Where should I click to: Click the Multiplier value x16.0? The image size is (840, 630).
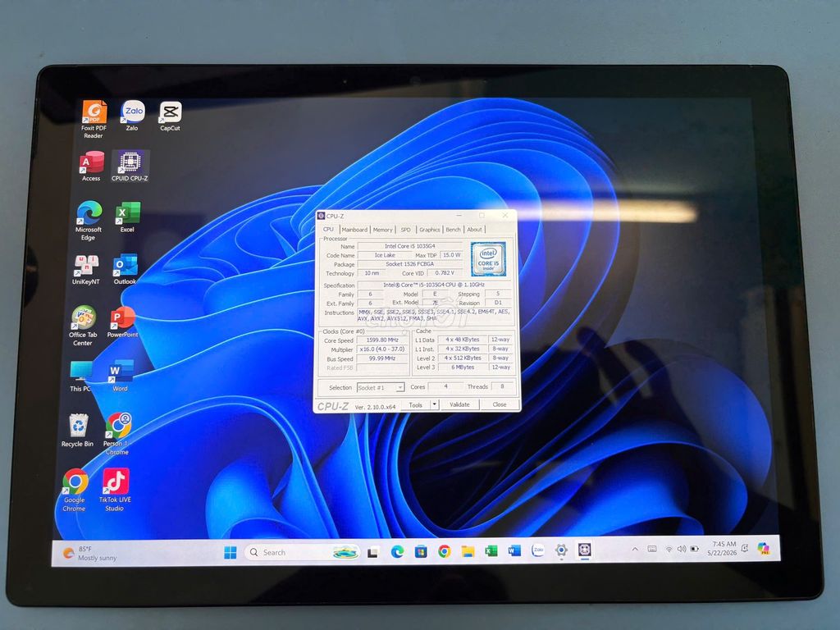[382, 349]
